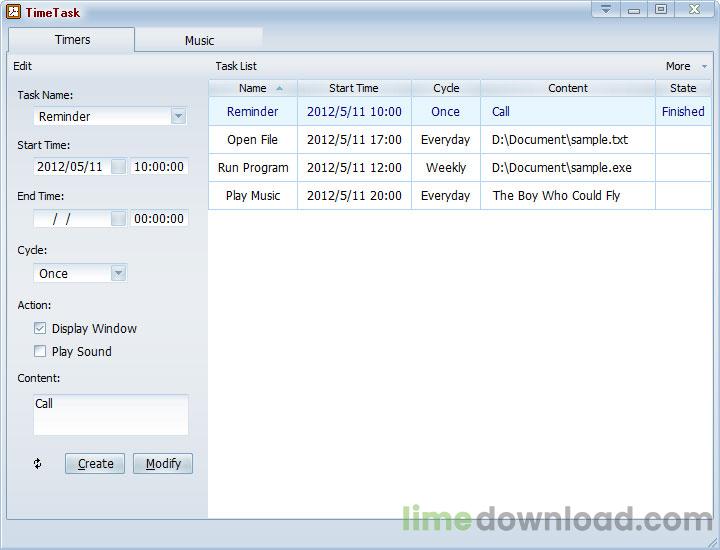720x550 pixels.
Task: Click the Modify button
Action: [163, 464]
